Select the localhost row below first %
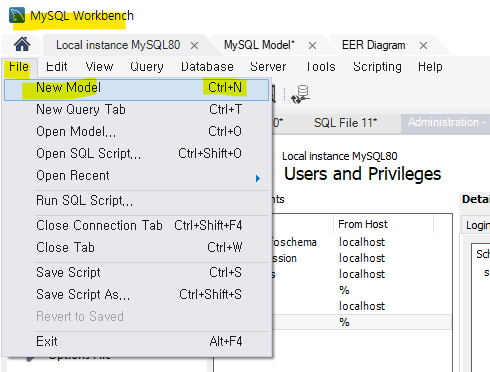Viewport: 490px width, 372px height. point(362,306)
